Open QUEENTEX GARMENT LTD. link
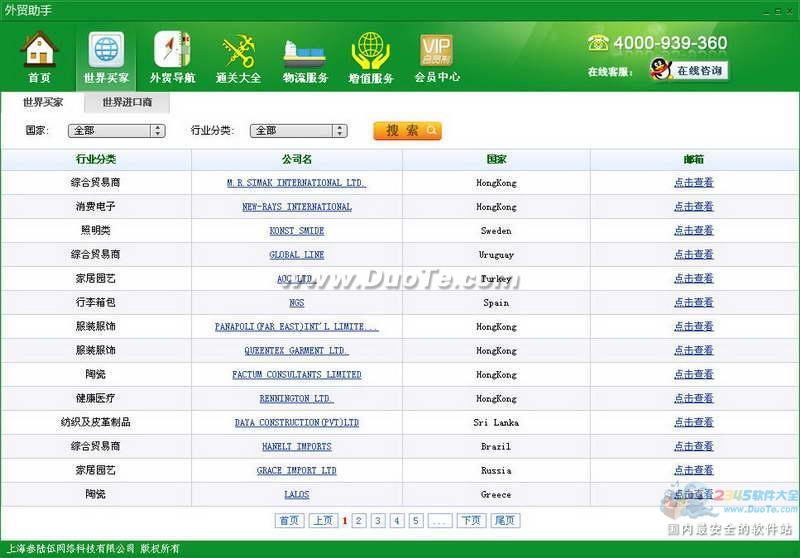Viewport: 800px width, 558px height. 297,350
